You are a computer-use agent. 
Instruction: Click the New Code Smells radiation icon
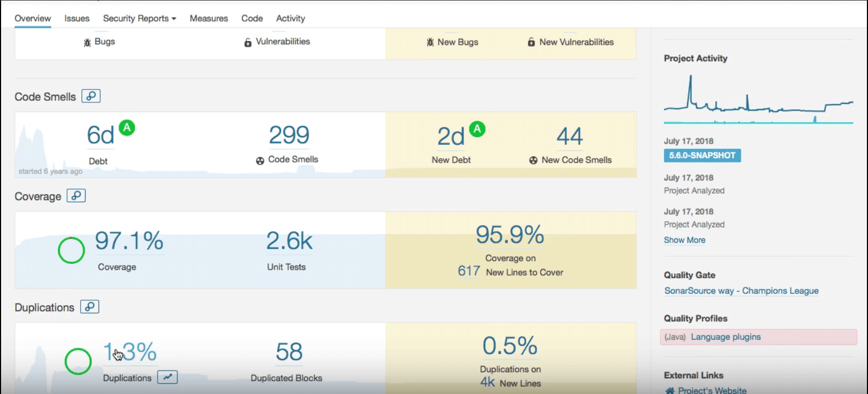click(x=533, y=160)
